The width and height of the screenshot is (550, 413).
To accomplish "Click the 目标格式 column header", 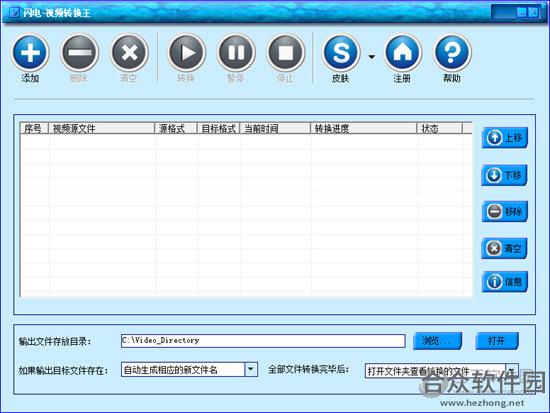I will [219, 128].
